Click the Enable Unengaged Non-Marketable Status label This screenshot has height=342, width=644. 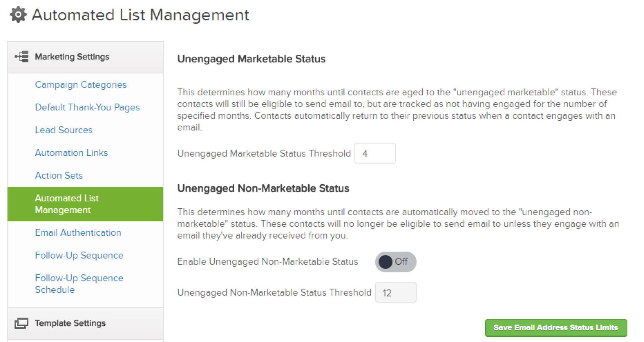click(x=268, y=262)
